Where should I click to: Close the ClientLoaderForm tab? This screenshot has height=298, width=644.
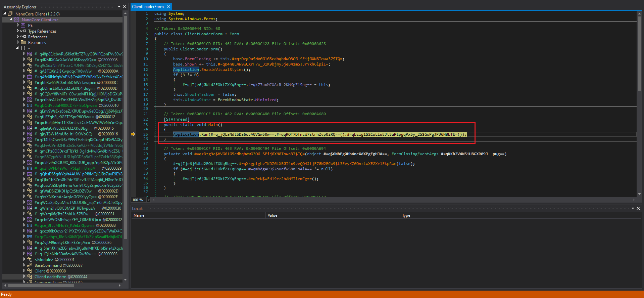point(168,7)
